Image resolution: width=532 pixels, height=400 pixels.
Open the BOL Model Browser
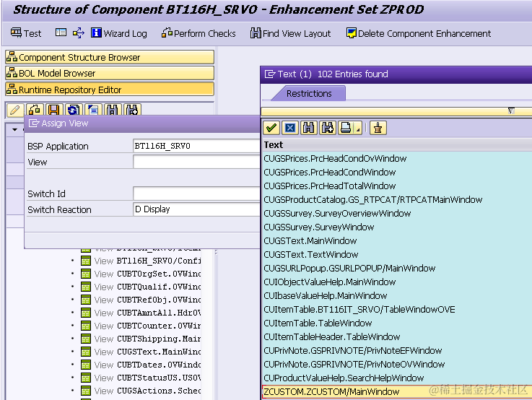(x=110, y=73)
